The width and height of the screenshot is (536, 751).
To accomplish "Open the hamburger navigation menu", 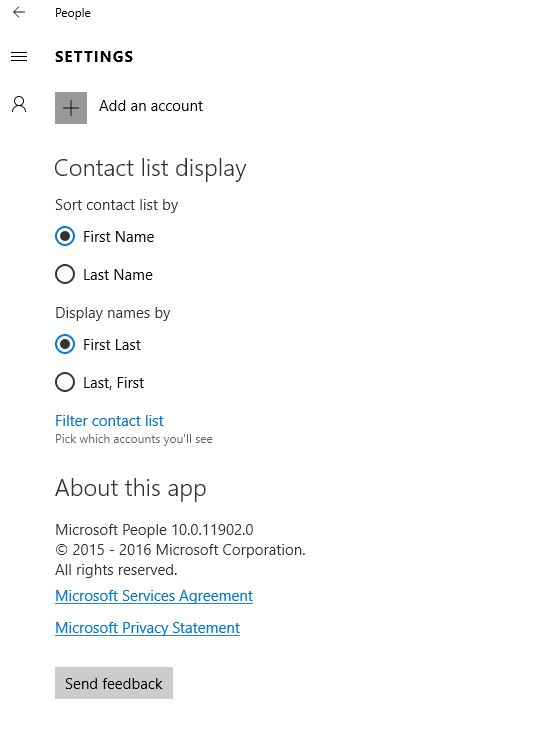I will 19,57.
